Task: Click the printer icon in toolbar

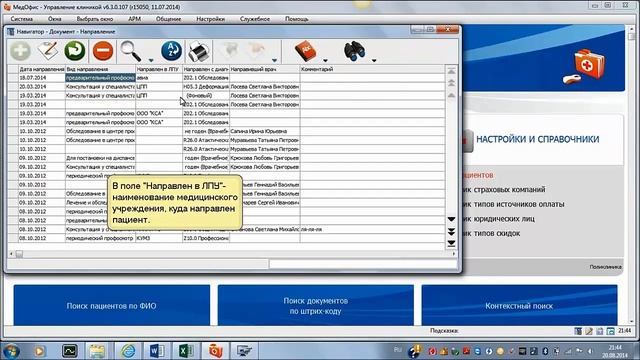Action: point(199,52)
